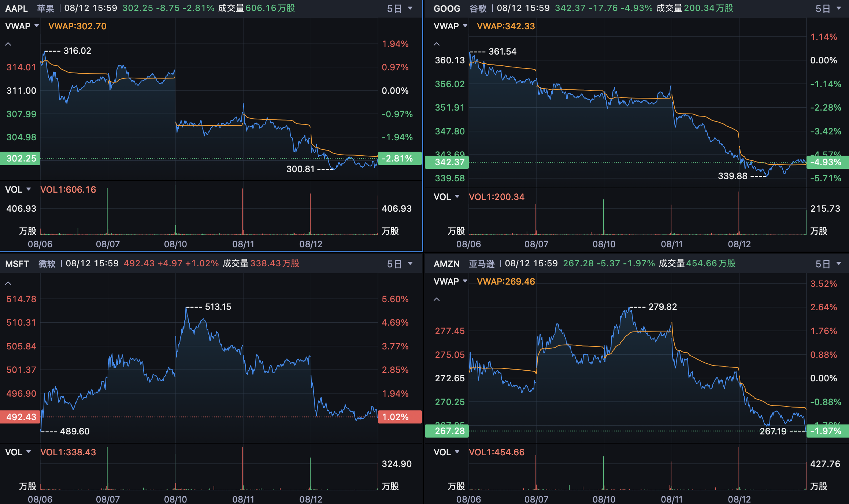Viewport: 849px width, 504px height.
Task: Collapse the AMZN chart indicator caret
Action: click(437, 300)
